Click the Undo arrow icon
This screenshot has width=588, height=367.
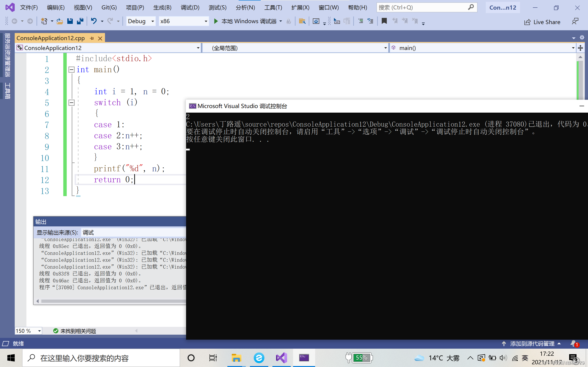(94, 21)
